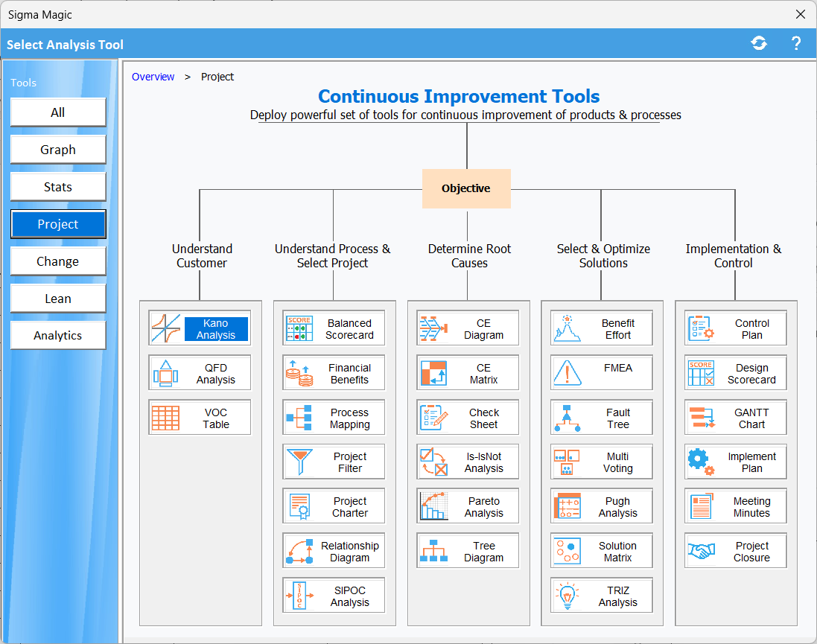Open the Analytics tools category
The image size is (817, 644).
58,336
